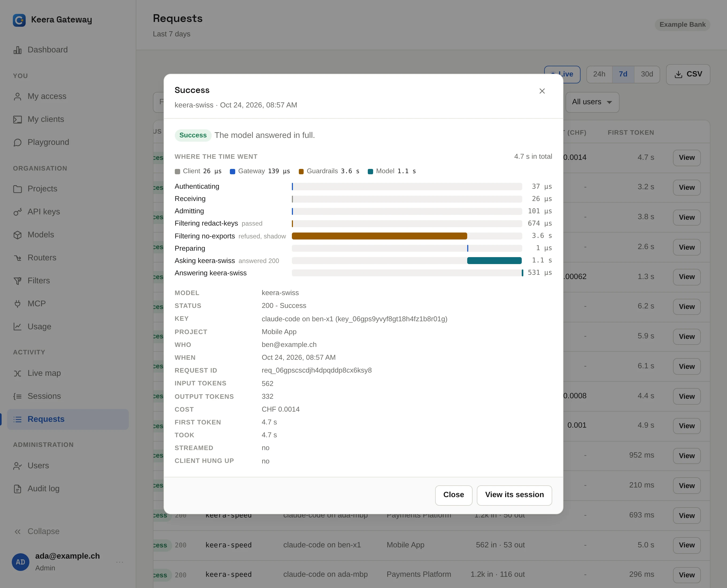Click the Models cube icon
Viewport: 727px width, 588px height.
click(18, 235)
